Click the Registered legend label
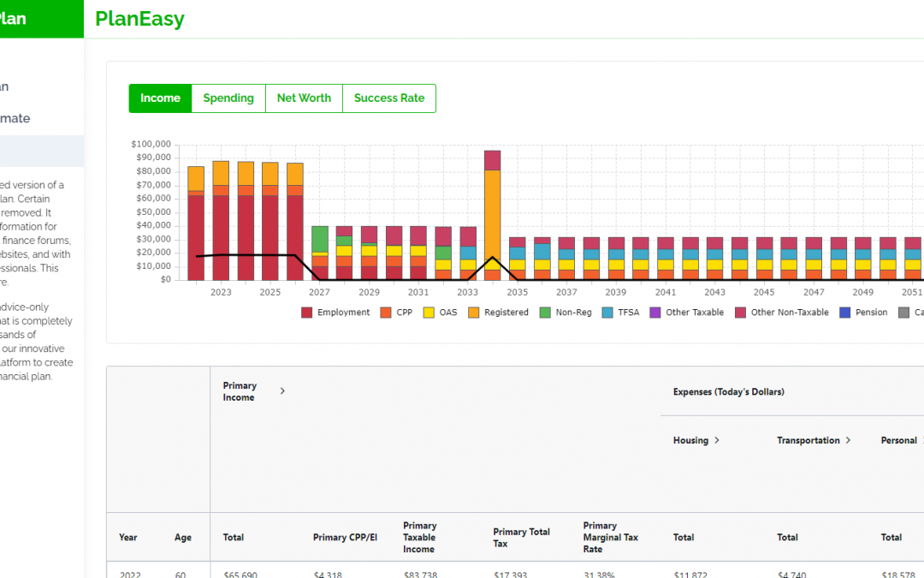Screen dimensions: 924x578 click(x=506, y=313)
